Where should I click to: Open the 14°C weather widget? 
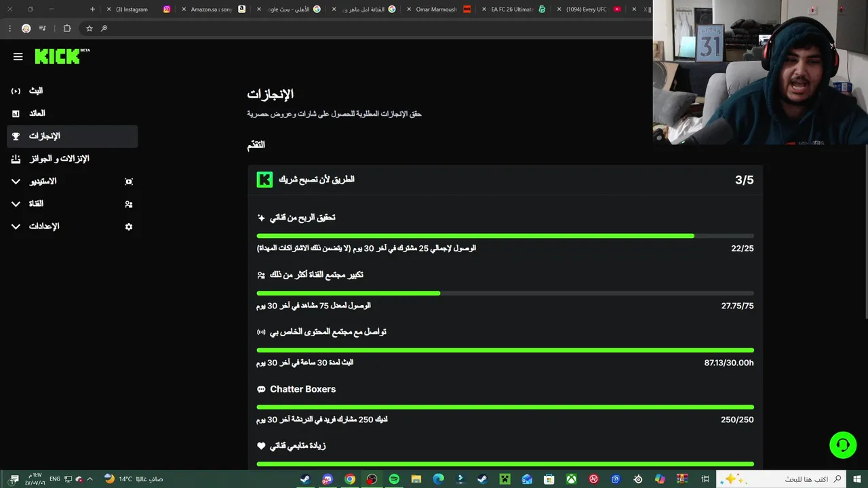click(134, 479)
